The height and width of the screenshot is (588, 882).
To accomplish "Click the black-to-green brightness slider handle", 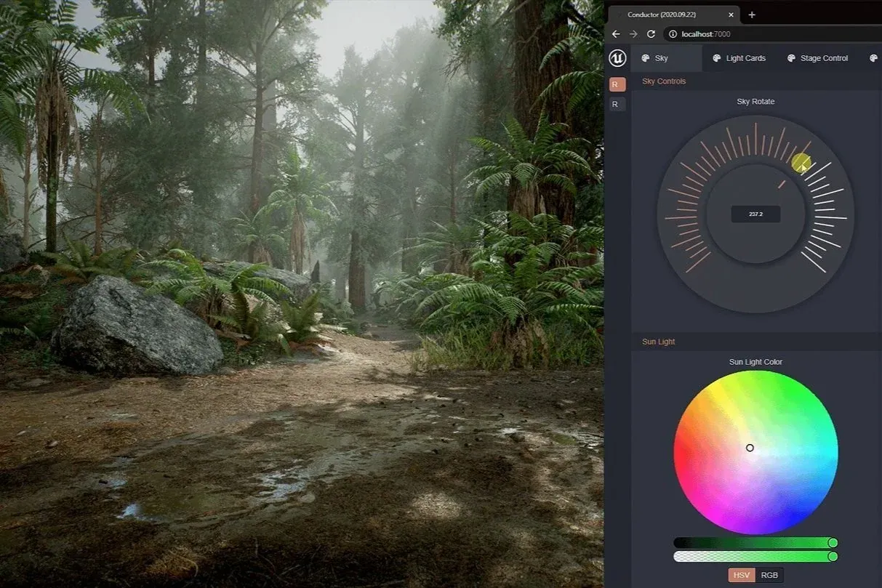I will point(833,543).
